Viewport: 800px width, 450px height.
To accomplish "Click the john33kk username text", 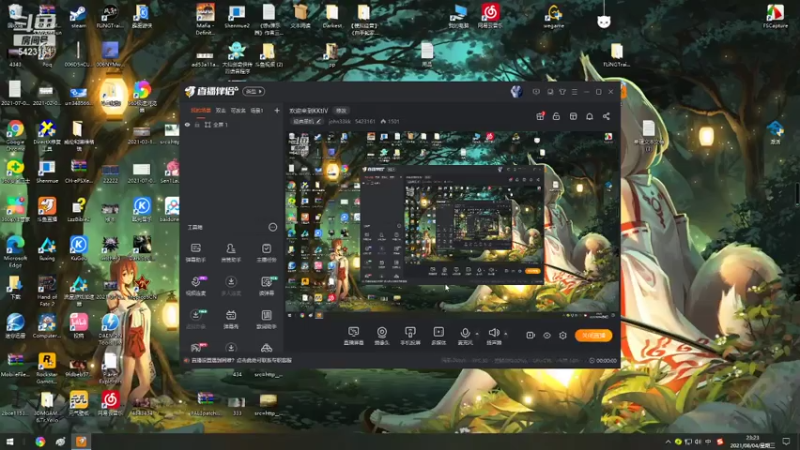I will (x=339, y=121).
